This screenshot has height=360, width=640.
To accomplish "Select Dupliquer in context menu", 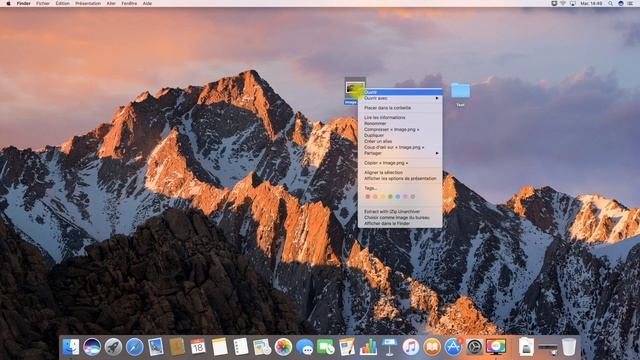I will (400, 135).
